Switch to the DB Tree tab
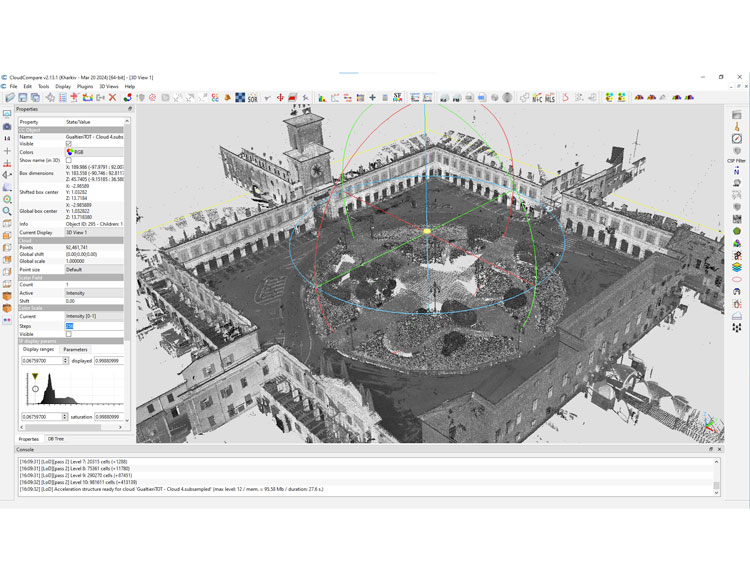 (55, 438)
